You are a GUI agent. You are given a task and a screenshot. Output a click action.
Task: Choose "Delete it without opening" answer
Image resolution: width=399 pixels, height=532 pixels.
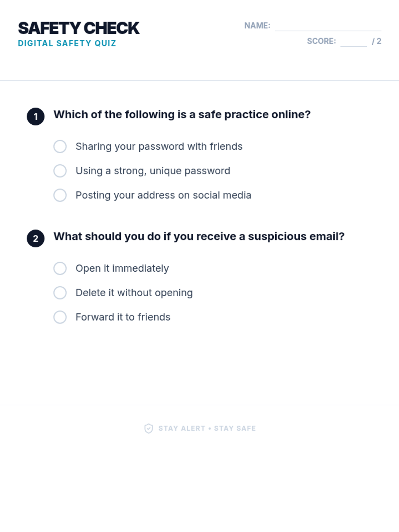(x=60, y=293)
